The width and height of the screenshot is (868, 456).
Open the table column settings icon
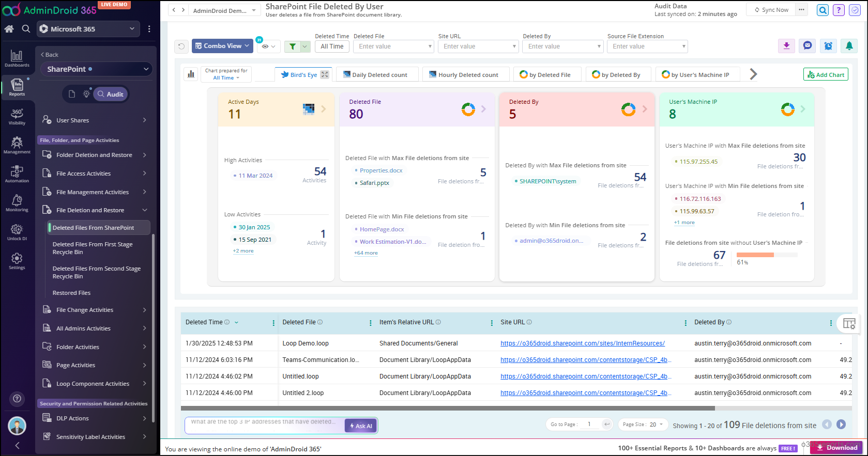849,323
